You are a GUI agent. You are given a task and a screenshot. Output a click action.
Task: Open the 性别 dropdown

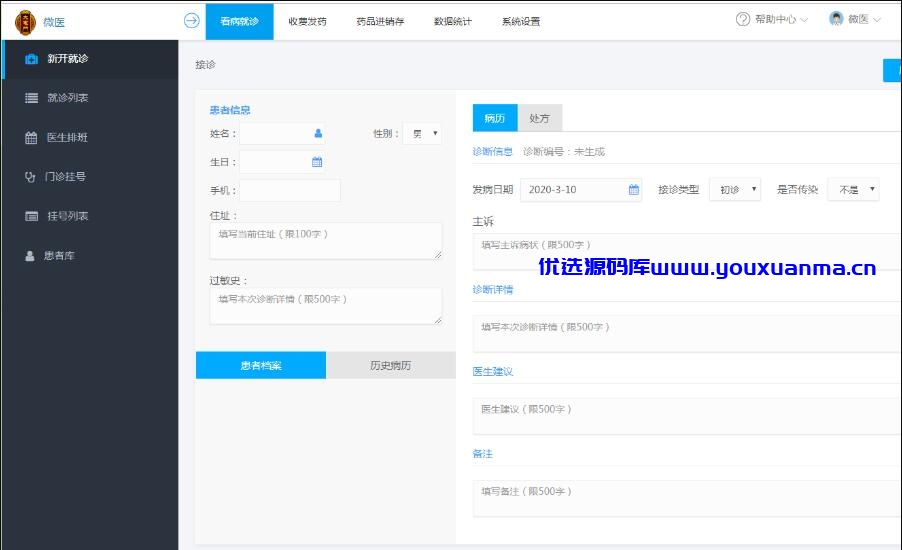[422, 133]
